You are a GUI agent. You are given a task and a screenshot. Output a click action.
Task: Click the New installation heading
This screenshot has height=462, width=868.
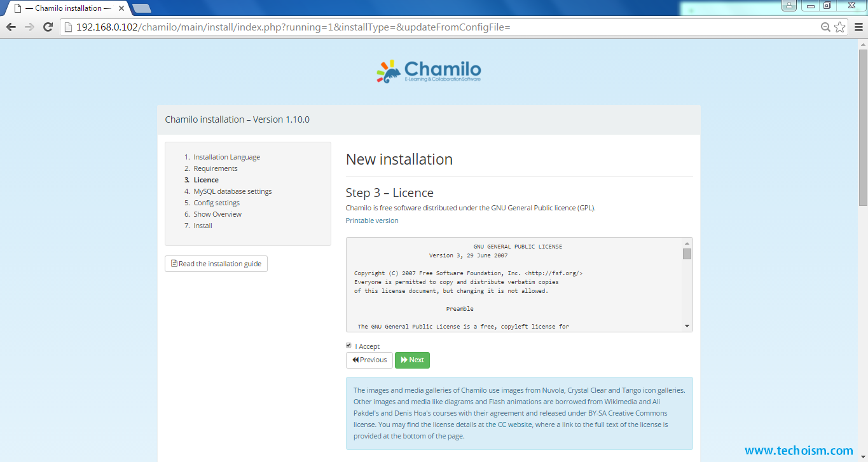[x=399, y=160]
